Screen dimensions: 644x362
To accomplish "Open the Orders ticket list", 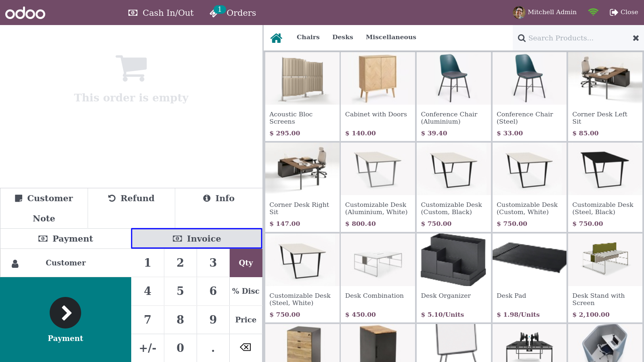I will pos(233,13).
